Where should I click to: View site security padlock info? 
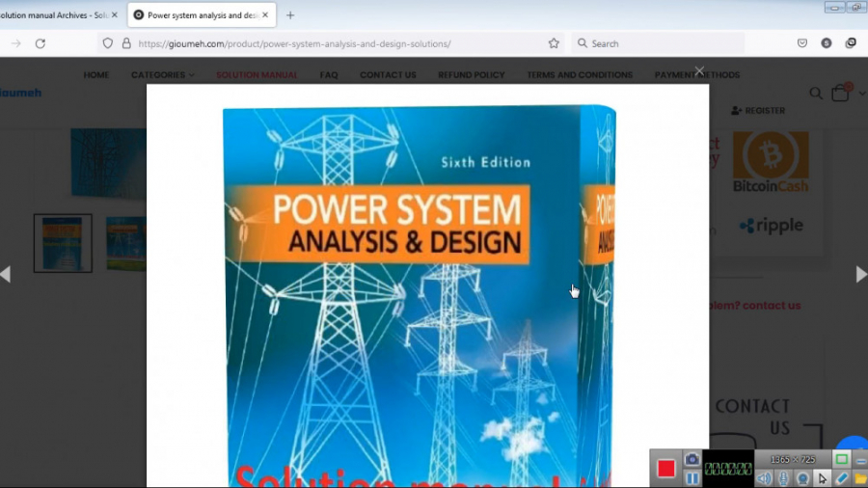click(126, 43)
